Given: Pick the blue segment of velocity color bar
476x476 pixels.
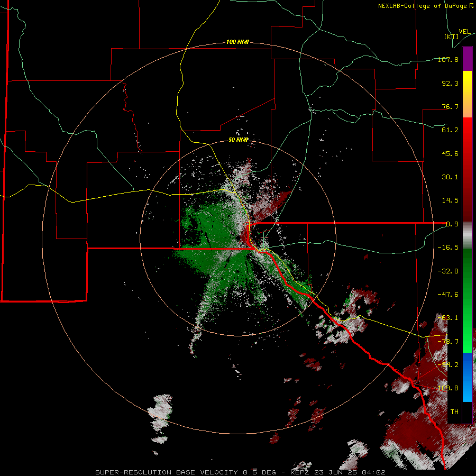Looking at the screenshot, I should (x=467, y=377).
